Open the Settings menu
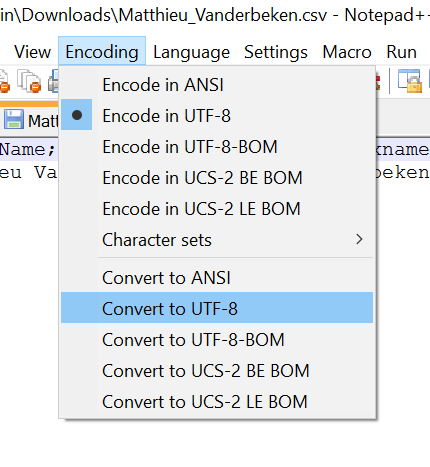430x467 pixels. click(276, 52)
